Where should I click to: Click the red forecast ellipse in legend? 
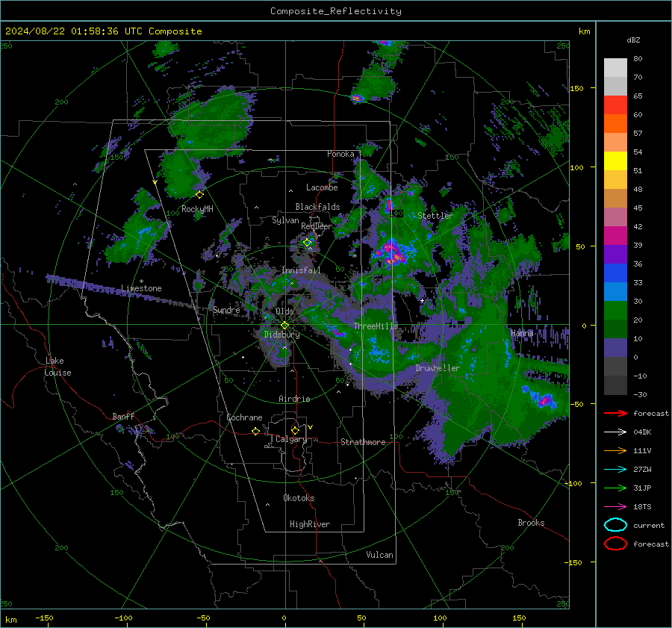click(x=615, y=544)
